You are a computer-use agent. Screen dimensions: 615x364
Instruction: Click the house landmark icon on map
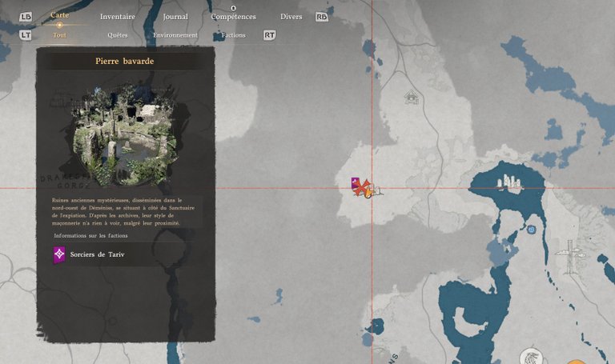(x=412, y=97)
